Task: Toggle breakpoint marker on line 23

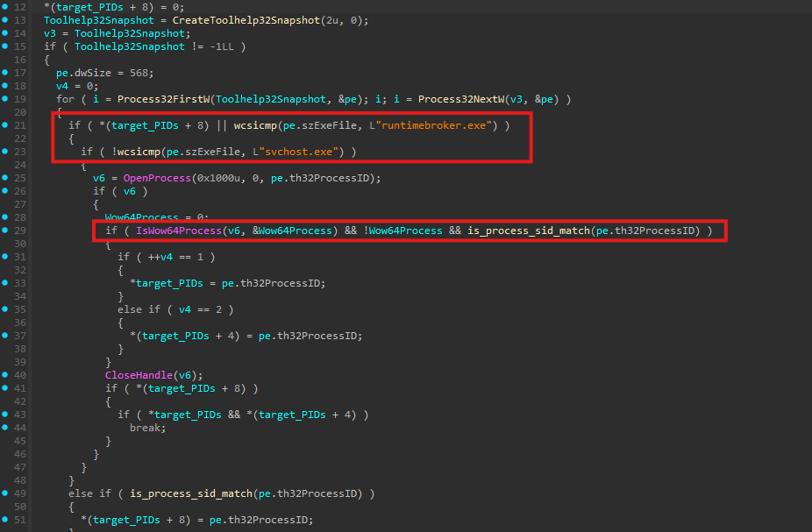Action: click(7, 152)
